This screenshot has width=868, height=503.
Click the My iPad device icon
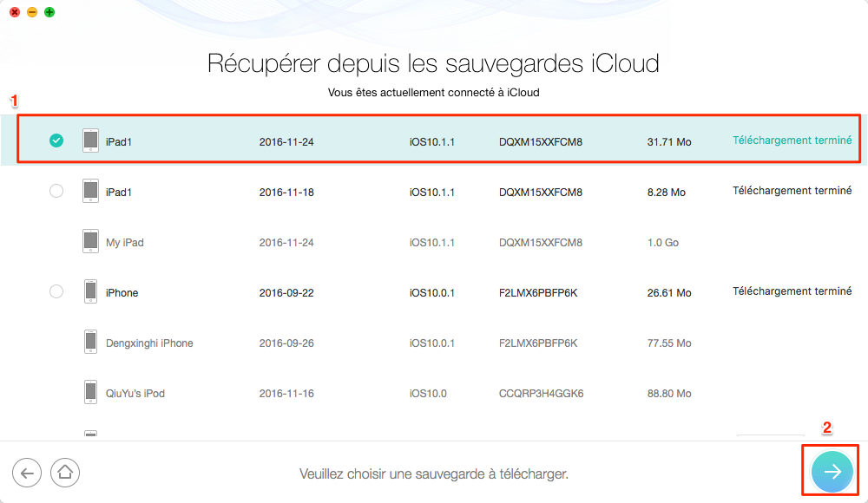coord(91,241)
